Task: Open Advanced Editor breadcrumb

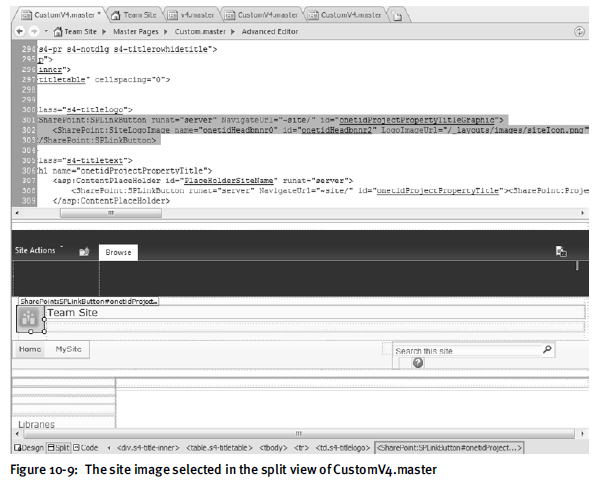Action: click(270, 32)
